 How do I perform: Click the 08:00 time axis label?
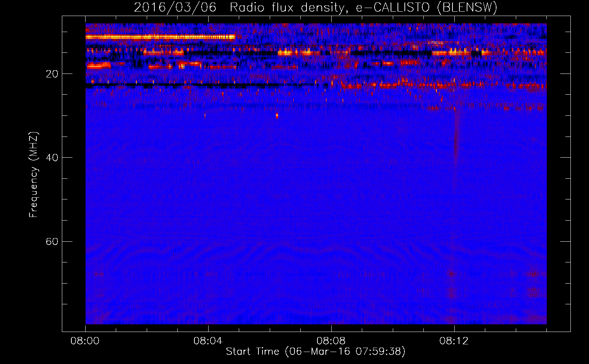[x=85, y=341]
